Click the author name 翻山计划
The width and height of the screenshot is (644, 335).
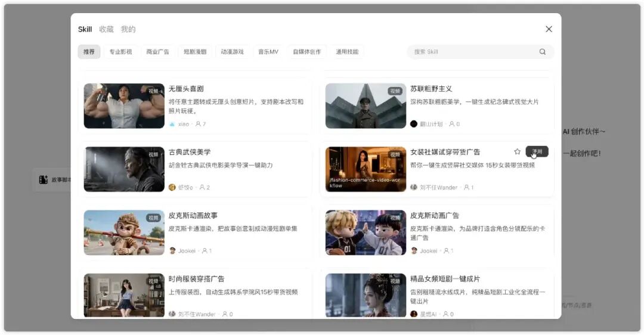click(431, 124)
